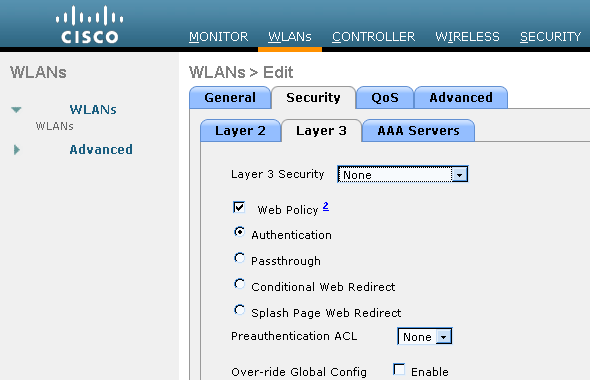Switch to the Security tab
Viewport: 590px width, 380px height.
(x=313, y=98)
